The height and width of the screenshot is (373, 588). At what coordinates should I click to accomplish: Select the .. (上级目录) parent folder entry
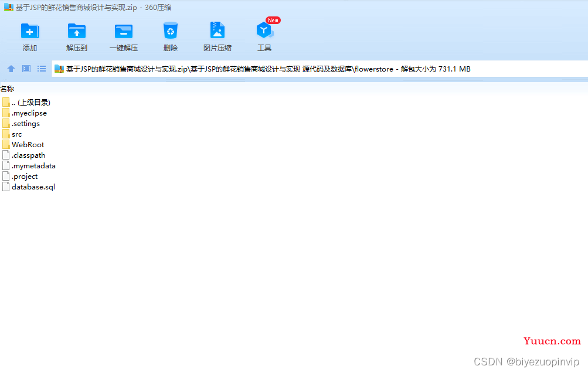pos(26,103)
